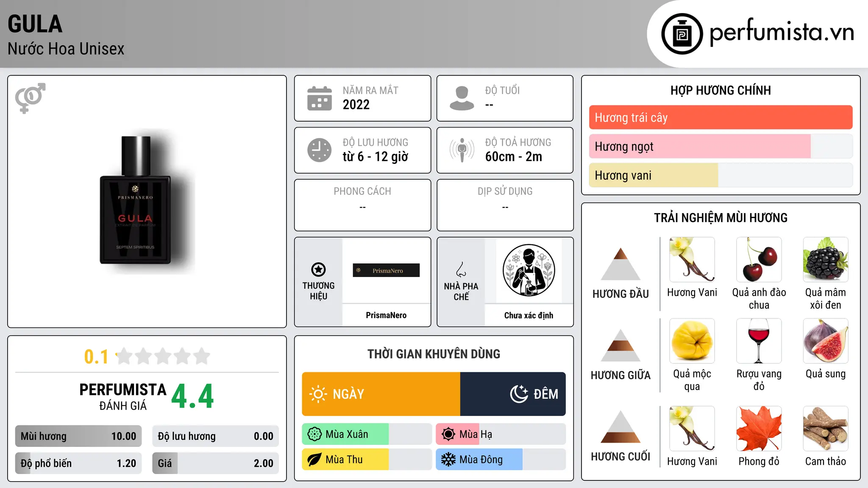This screenshot has width=868, height=488.
Task: Click the star badge icon above Thương hiệu
Action: tap(318, 269)
